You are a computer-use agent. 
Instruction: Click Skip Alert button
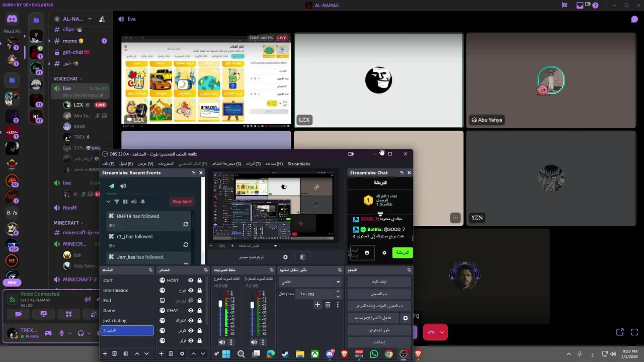point(182,202)
